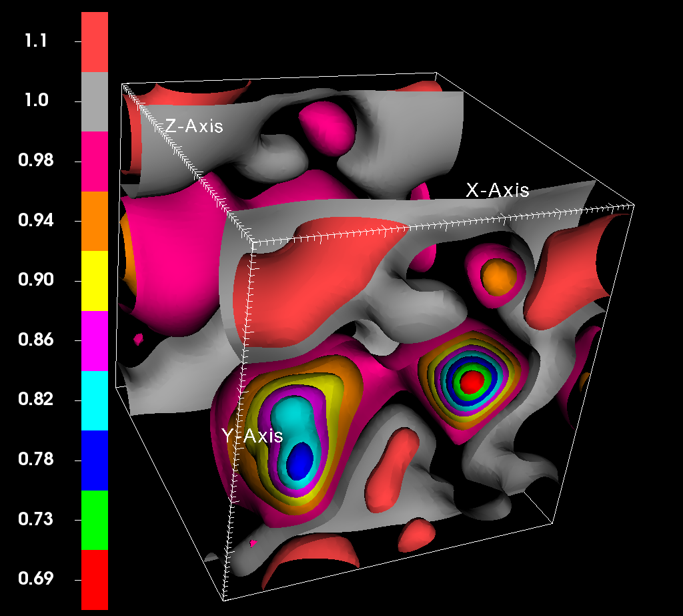The width and height of the screenshot is (683, 616).
Task: Pick the magenta 0.86 legend swatch
Action: pyautogui.click(x=95, y=341)
